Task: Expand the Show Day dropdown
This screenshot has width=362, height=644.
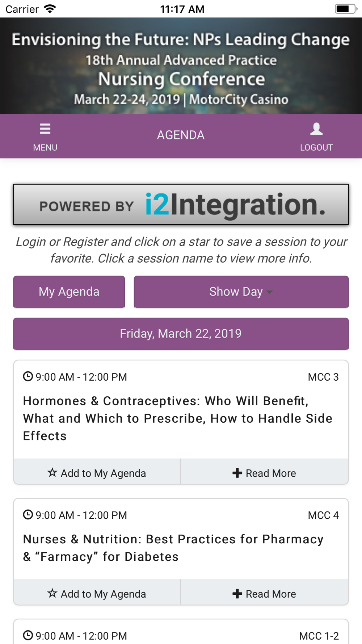Action: (x=241, y=292)
